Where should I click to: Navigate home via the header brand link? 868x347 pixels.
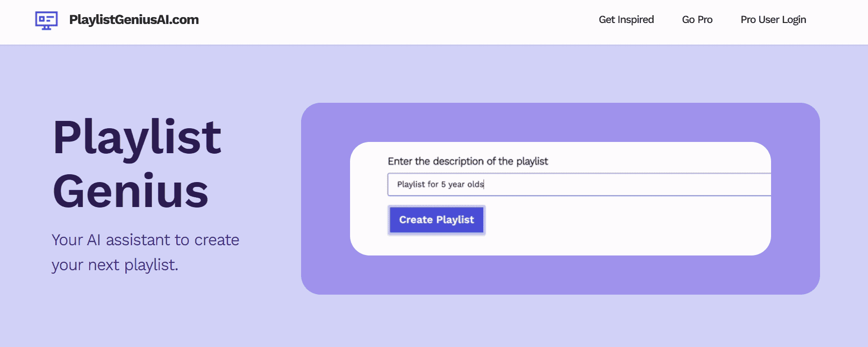[133, 20]
